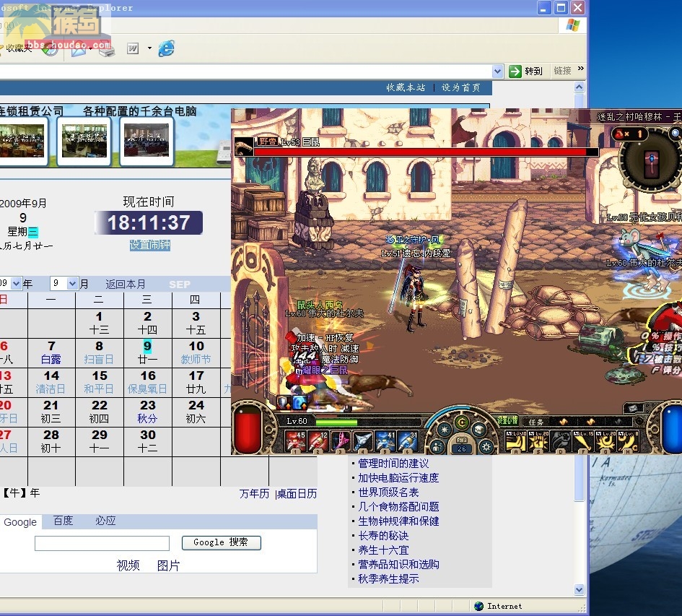Open the address bar dropdown arrow
Image resolution: width=682 pixels, height=616 pixels.
(x=497, y=71)
